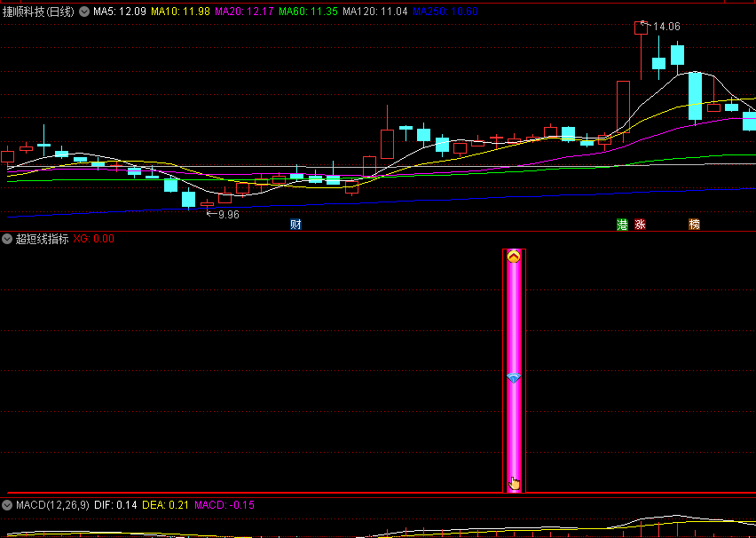Click the MA60: 11.35 label

(309, 12)
